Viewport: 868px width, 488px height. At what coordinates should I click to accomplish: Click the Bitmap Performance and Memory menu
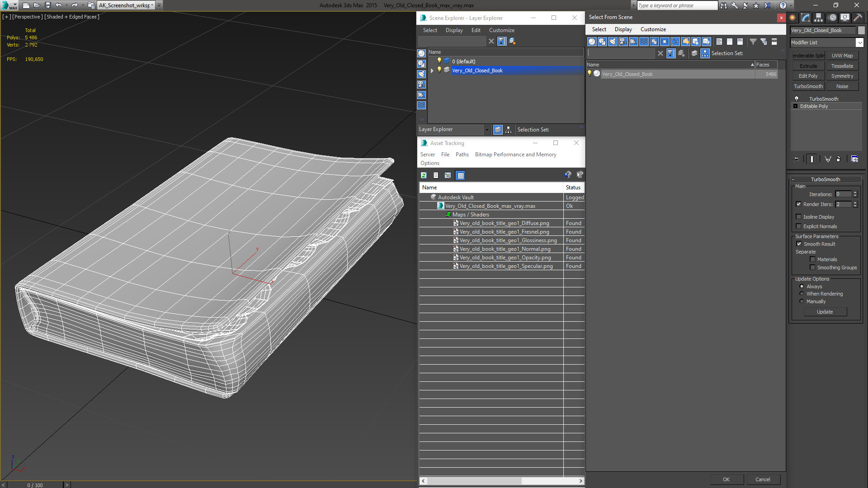pyautogui.click(x=515, y=155)
